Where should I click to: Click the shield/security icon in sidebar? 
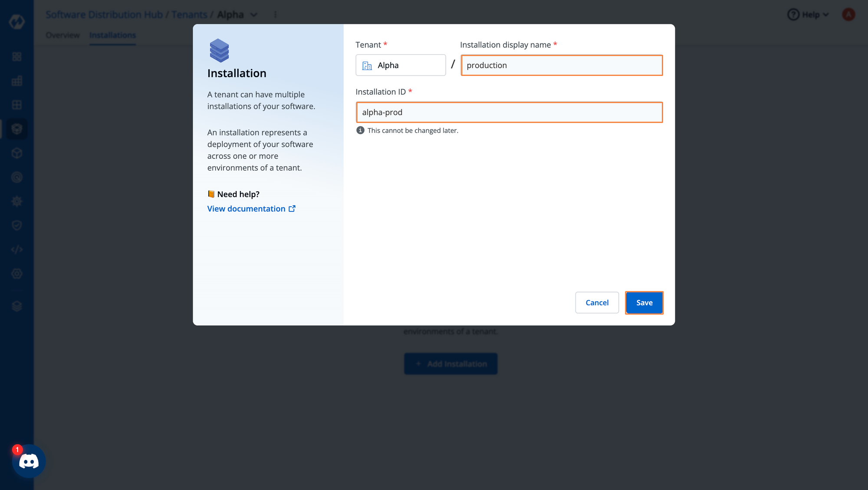[x=16, y=225]
